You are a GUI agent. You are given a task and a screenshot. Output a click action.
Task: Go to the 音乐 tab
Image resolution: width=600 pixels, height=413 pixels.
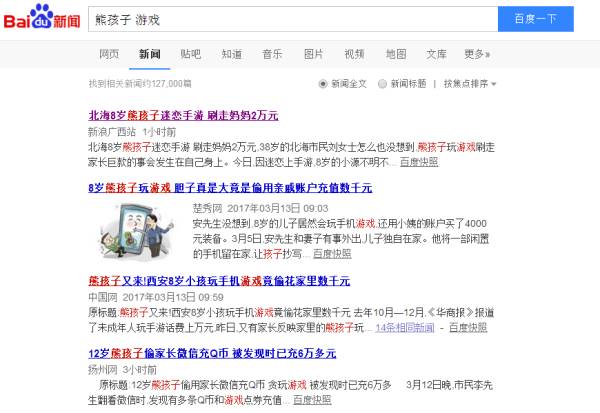272,54
